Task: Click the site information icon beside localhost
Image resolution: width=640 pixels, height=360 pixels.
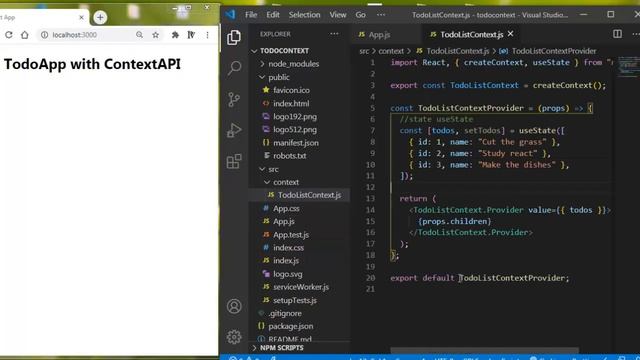Action: (x=44, y=35)
